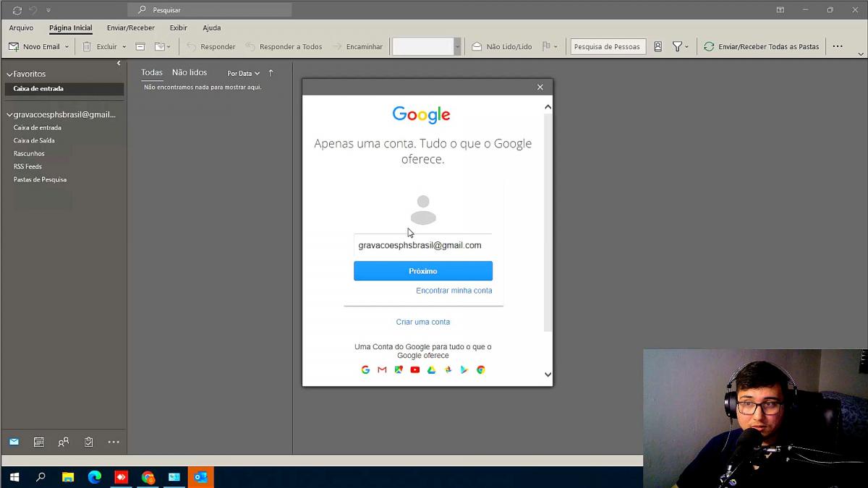Click the Responder button

(x=211, y=46)
